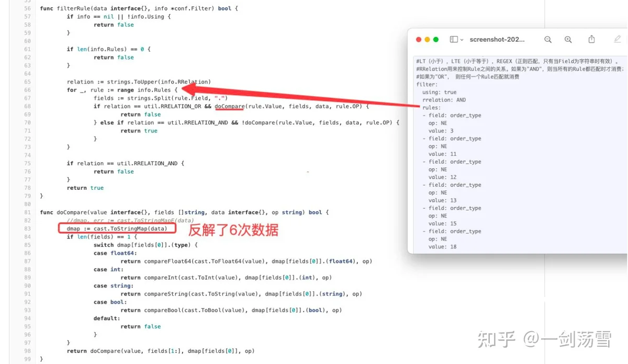
Task: Zoom out in the Preview window
Action: (x=548, y=40)
